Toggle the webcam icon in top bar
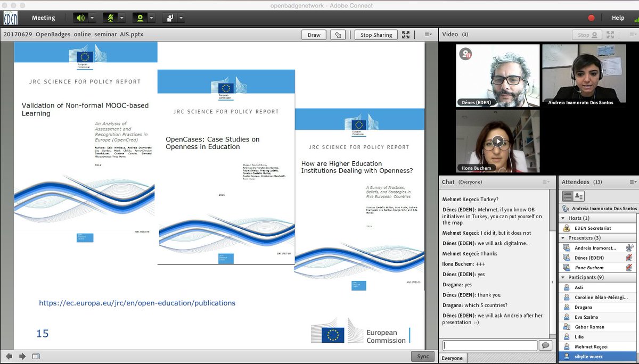 [140, 18]
